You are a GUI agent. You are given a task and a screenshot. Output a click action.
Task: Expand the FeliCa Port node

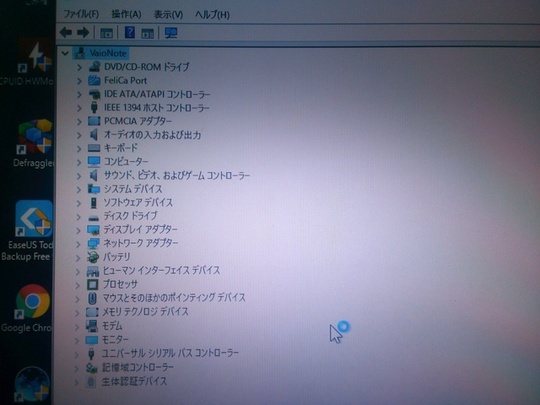pos(79,81)
